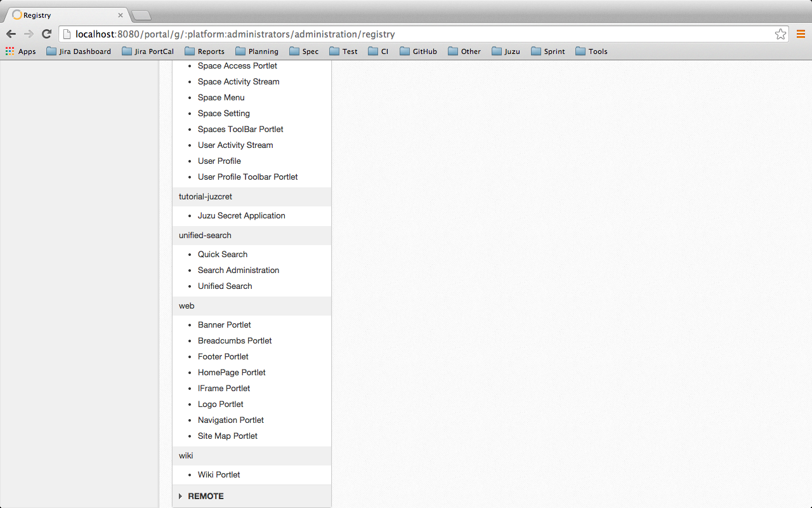Select Quick Search portlet
812x508 pixels.
tap(223, 255)
